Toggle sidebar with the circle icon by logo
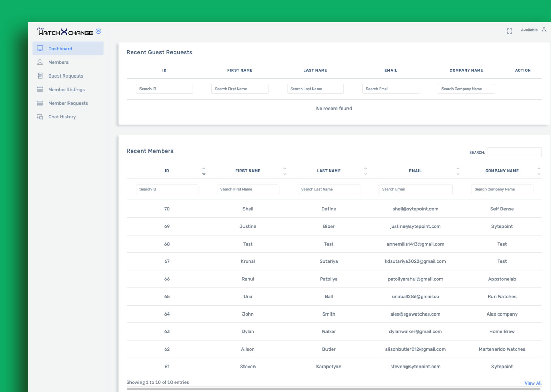This screenshot has height=392, width=551. coord(98,31)
